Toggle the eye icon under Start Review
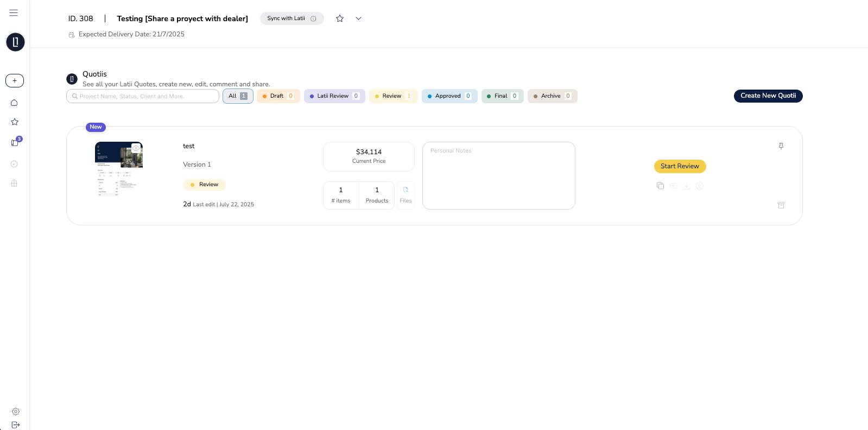This screenshot has height=430, width=868. (x=673, y=186)
